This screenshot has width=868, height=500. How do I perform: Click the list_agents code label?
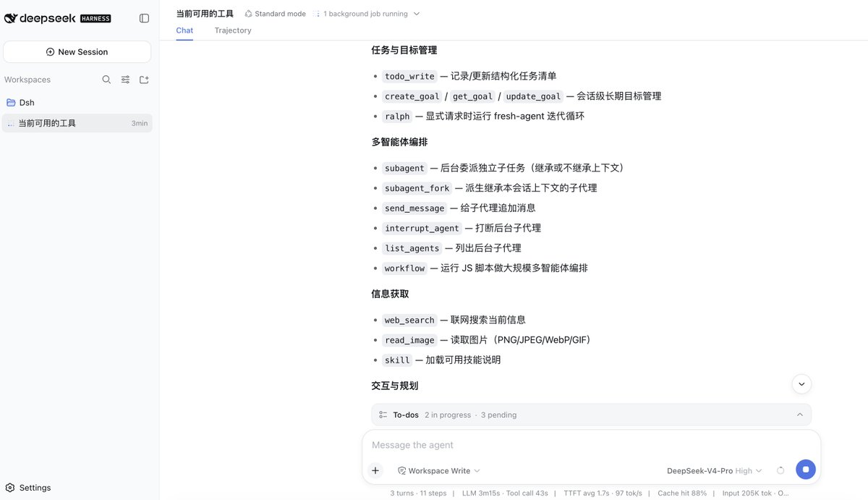412,248
